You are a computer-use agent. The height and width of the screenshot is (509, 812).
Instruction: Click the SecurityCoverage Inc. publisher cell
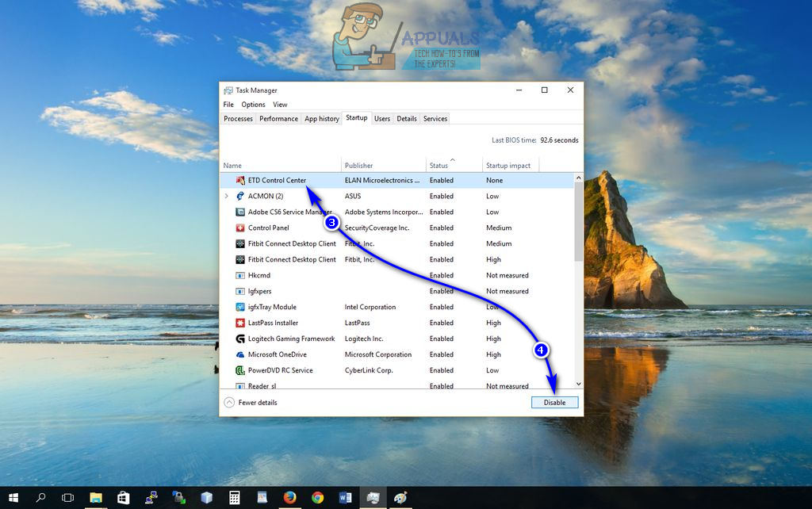click(x=377, y=228)
